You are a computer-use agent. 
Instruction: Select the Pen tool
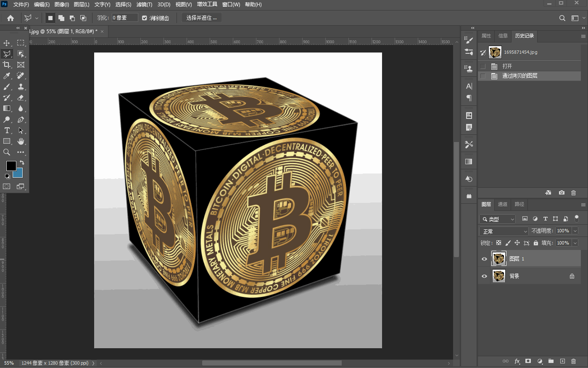21,120
